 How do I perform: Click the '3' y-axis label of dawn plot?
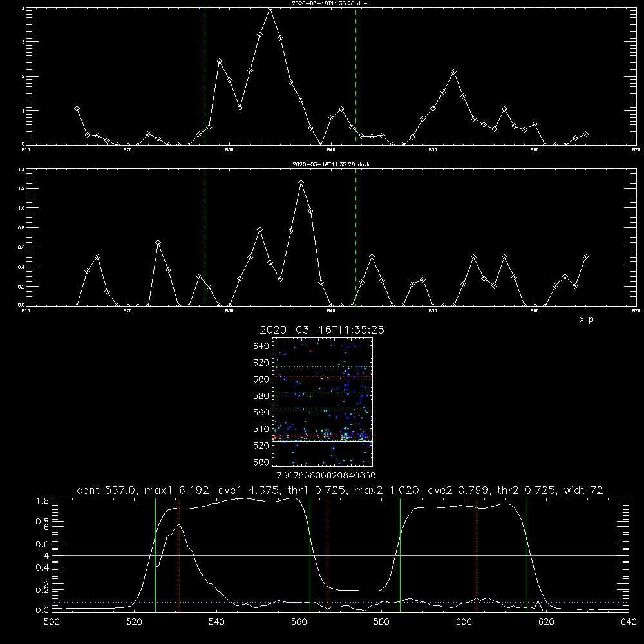23,42
